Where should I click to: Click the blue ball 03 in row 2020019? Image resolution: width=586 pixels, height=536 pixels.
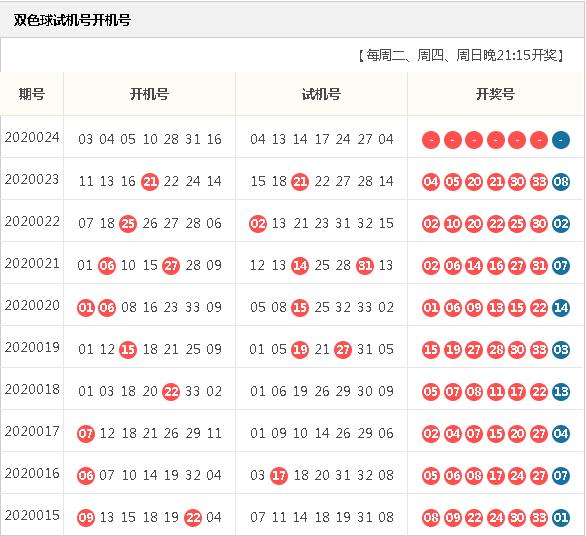[x=561, y=350]
